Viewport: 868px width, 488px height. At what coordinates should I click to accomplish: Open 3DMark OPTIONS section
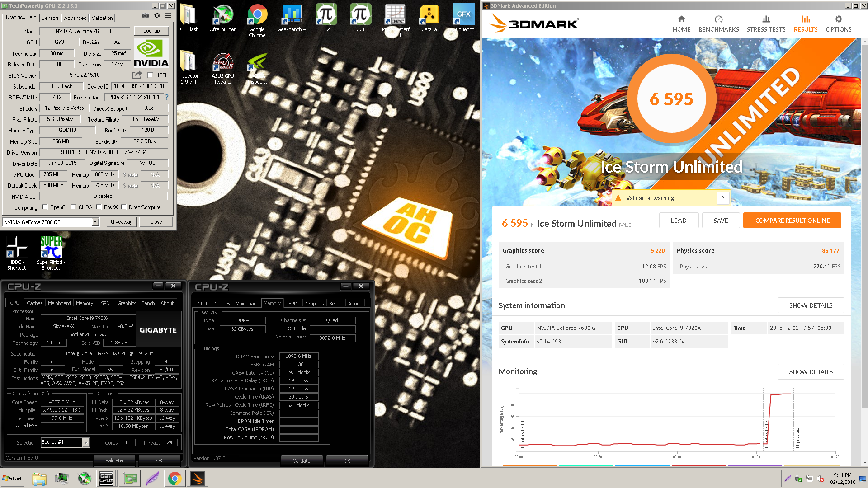(x=839, y=23)
